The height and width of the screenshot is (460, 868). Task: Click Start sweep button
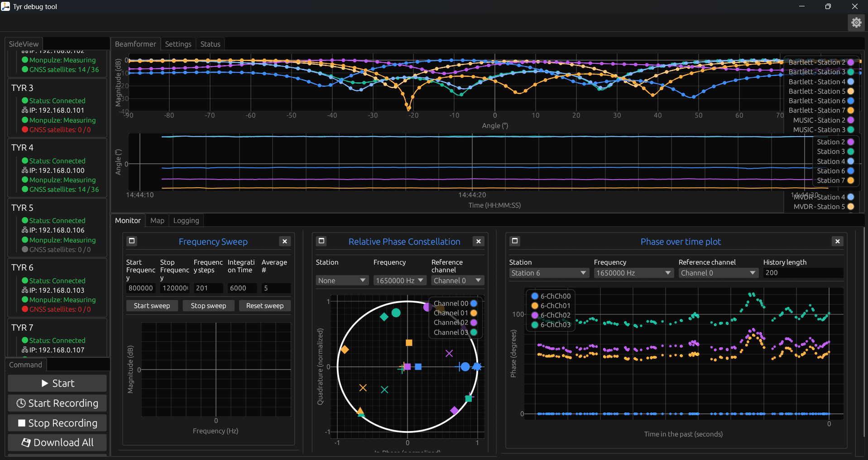pos(152,306)
